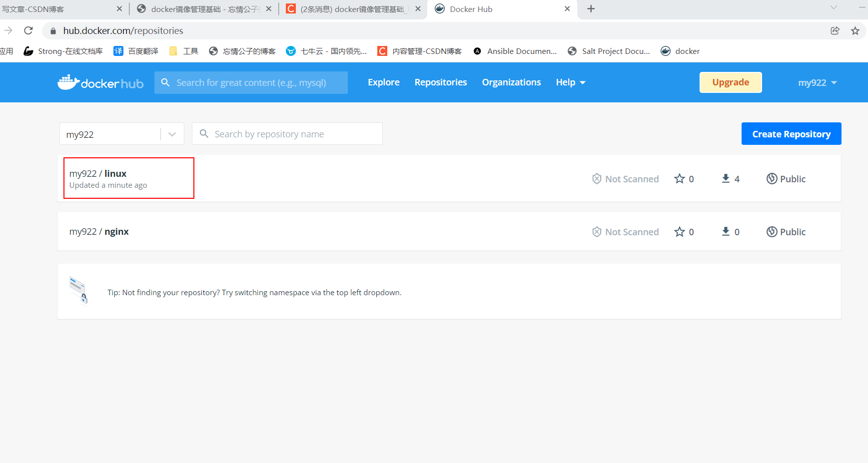Open the 七牛云 bookmark
The image size is (868, 463).
326,51
